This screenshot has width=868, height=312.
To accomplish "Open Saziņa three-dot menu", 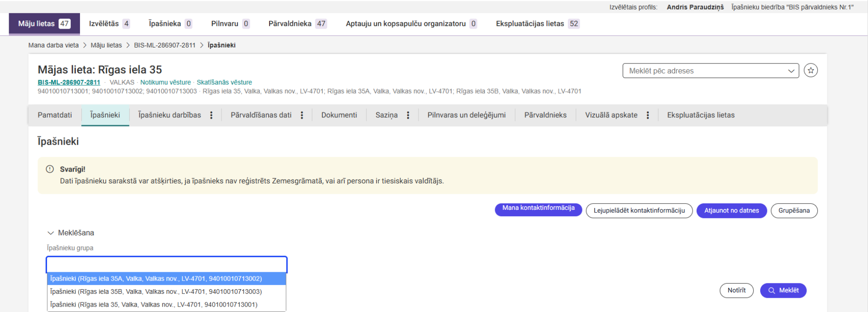I will (408, 115).
